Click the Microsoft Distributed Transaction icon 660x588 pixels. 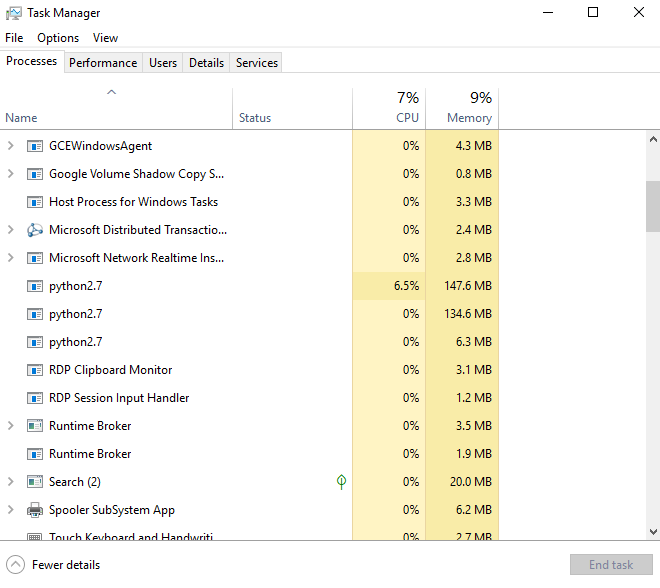tap(36, 230)
